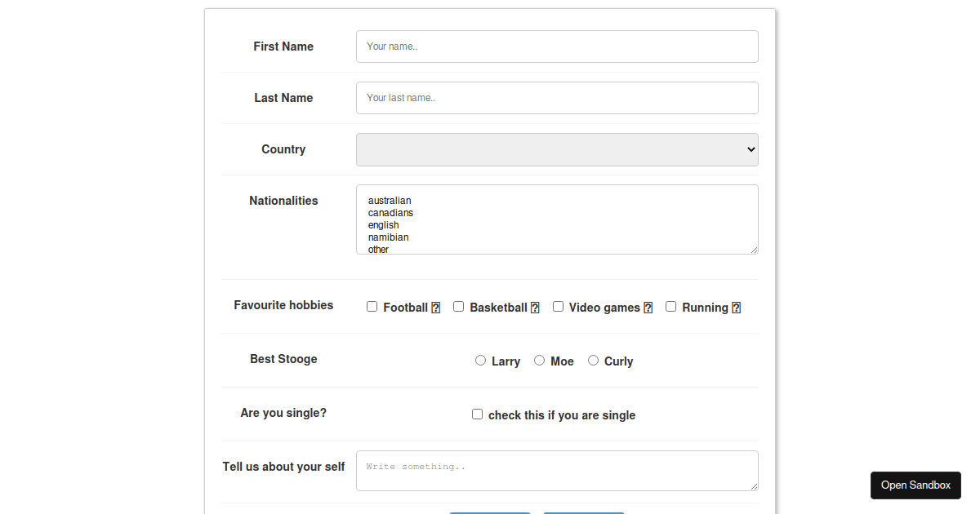Viewport: 980px width, 514px height.
Task: Click into the First Name field
Action: tap(557, 47)
